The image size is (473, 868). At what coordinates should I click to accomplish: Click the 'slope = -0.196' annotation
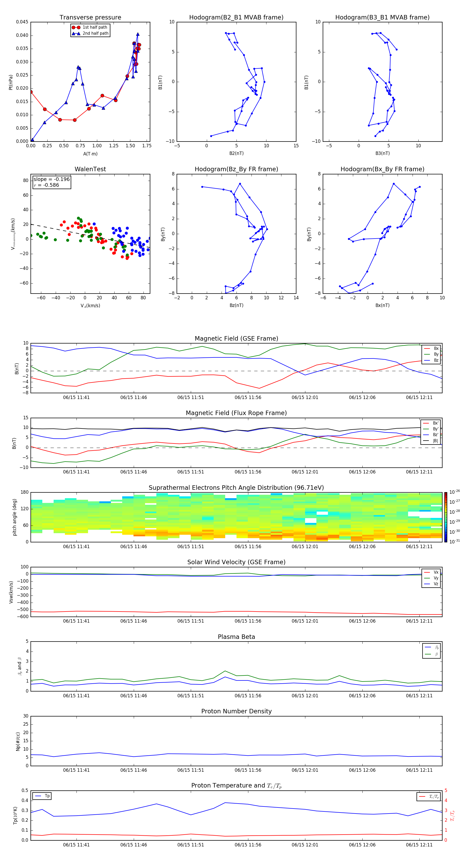(x=52, y=179)
